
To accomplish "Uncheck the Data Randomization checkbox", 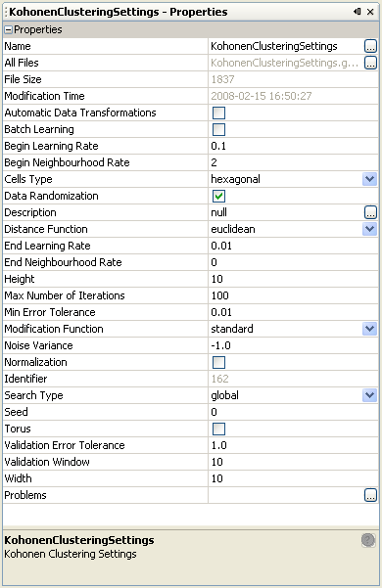I will click(x=218, y=196).
